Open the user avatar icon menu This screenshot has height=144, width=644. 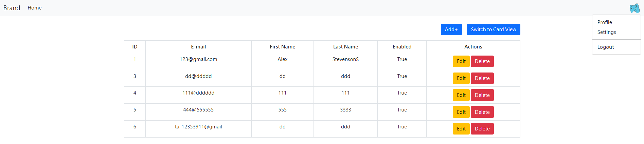[634, 8]
